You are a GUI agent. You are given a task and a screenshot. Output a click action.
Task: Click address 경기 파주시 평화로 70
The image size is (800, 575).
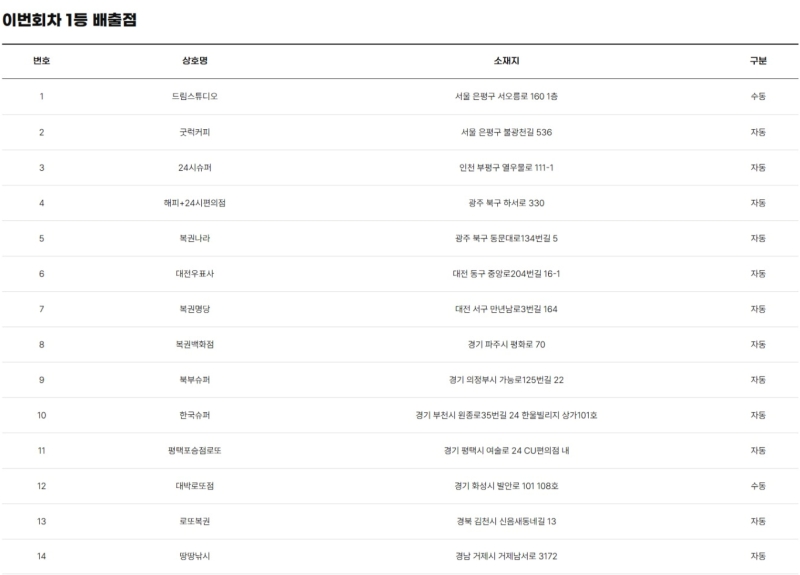click(506, 344)
